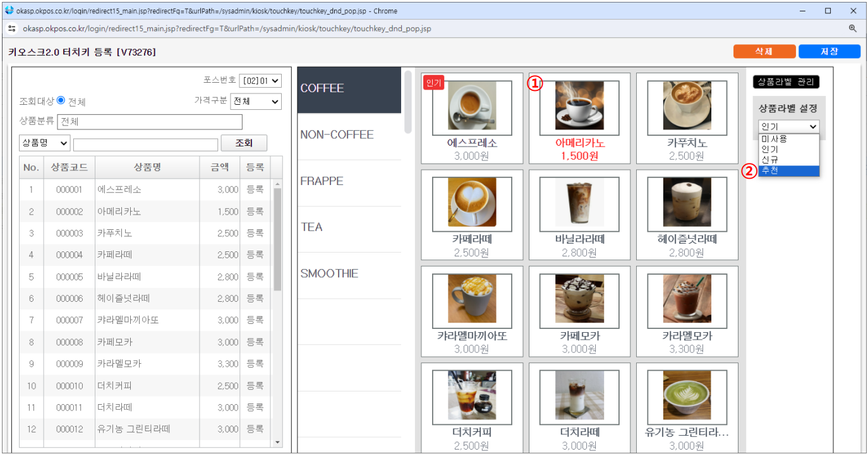The height and width of the screenshot is (454, 868).
Task: Select the 전체 radio button for 조회대상
Action: coord(61,100)
